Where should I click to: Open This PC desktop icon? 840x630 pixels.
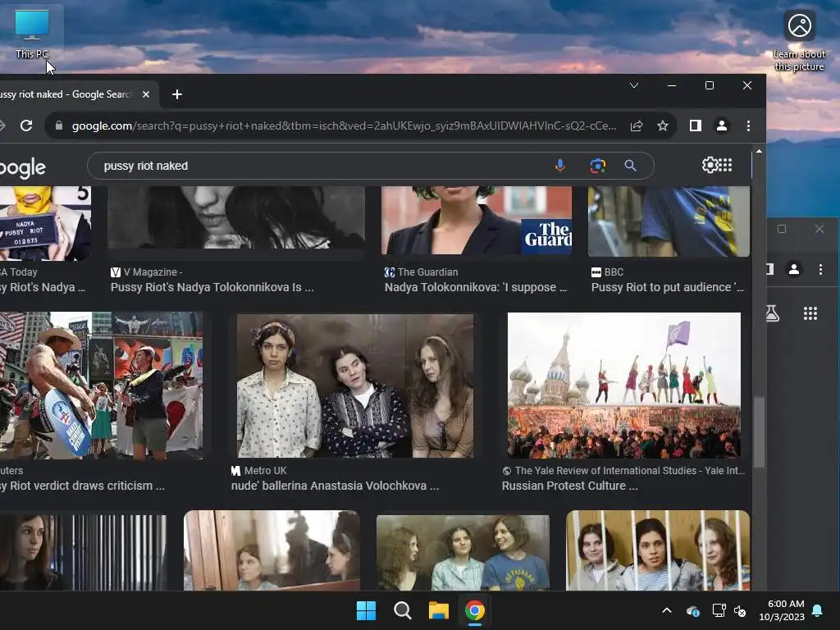[32, 34]
